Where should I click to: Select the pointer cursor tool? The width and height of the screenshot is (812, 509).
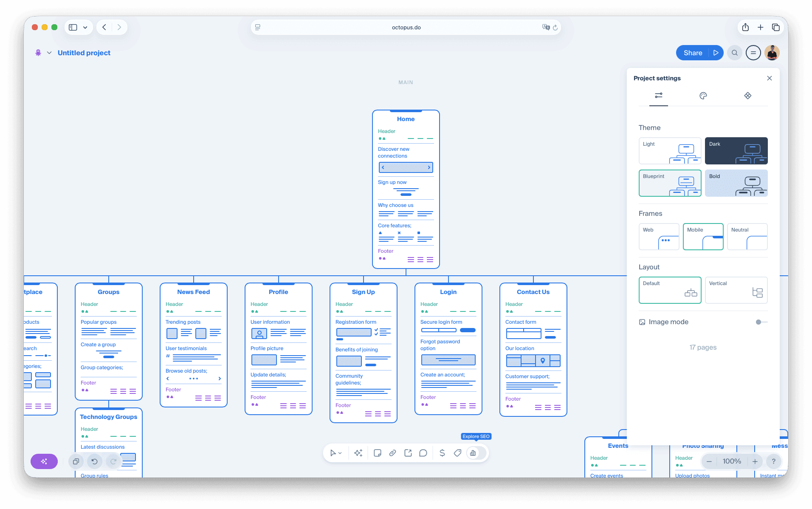333,453
